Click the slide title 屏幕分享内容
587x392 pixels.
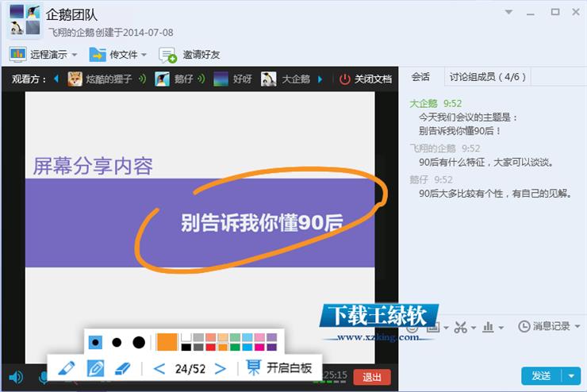pyautogui.click(x=93, y=166)
